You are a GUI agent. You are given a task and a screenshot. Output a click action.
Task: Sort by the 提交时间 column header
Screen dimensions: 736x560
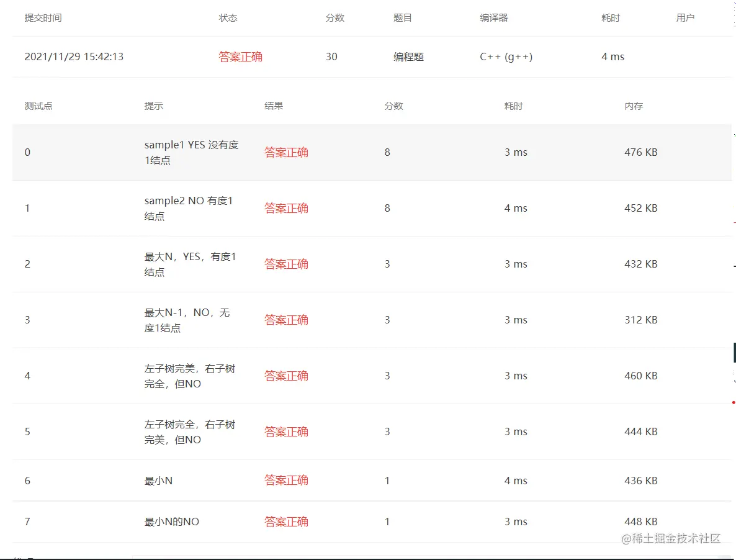coord(42,18)
